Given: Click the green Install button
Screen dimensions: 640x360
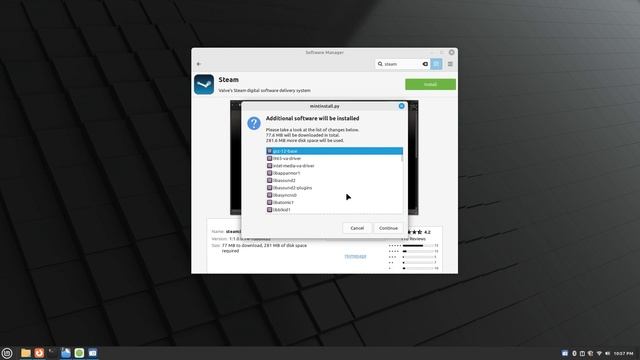Looking at the screenshot, I should (430, 84).
